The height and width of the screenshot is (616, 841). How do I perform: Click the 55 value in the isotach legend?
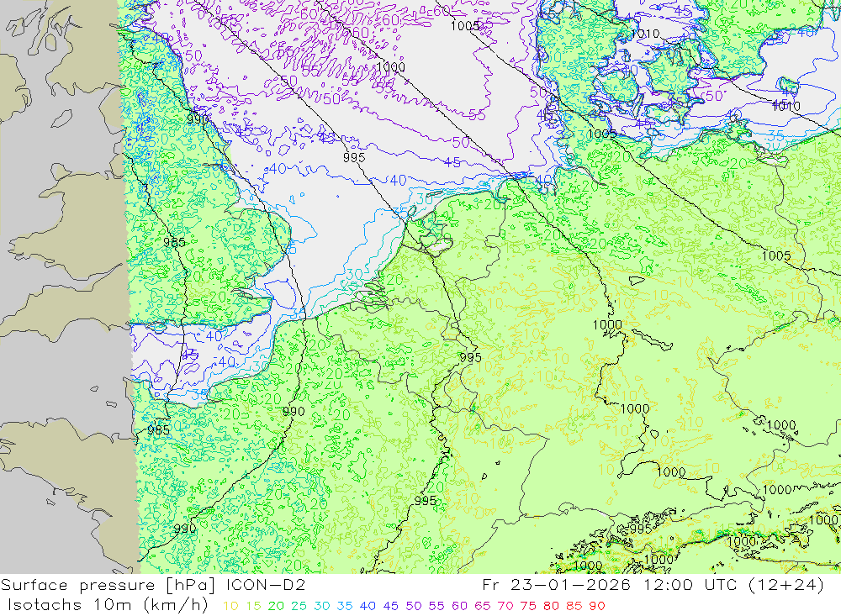[x=436, y=606]
